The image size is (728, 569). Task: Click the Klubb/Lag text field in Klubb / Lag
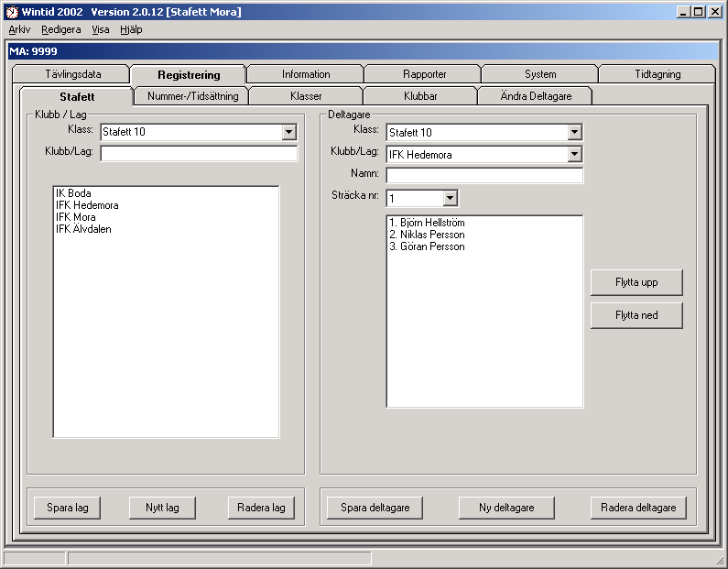click(199, 153)
